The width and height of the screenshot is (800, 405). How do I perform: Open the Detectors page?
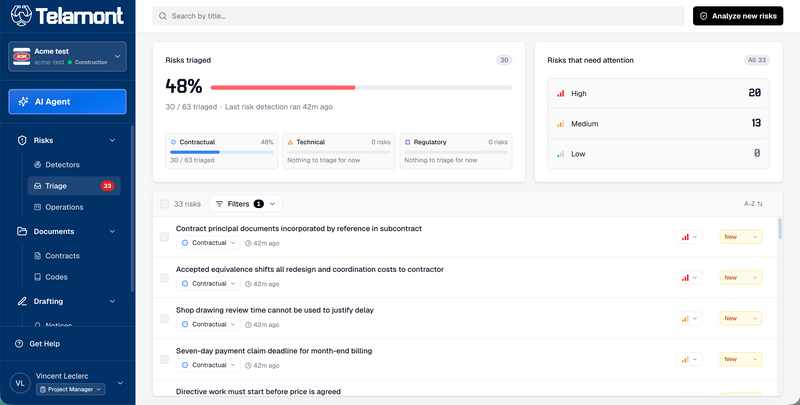click(74, 165)
